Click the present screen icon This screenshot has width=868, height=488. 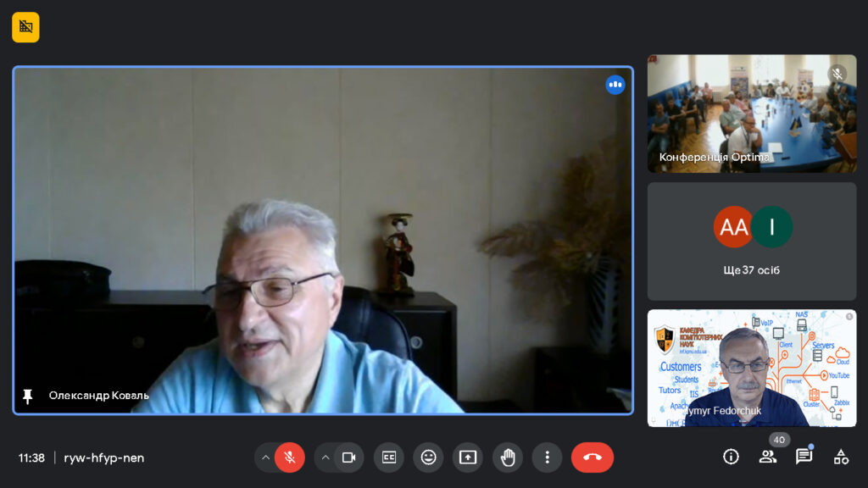[x=468, y=457]
